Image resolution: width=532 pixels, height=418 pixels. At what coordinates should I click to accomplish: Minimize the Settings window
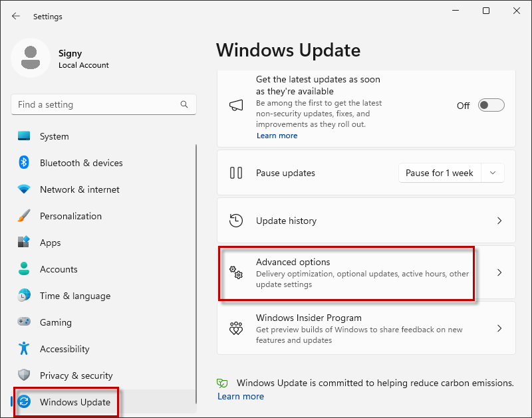[x=456, y=11]
